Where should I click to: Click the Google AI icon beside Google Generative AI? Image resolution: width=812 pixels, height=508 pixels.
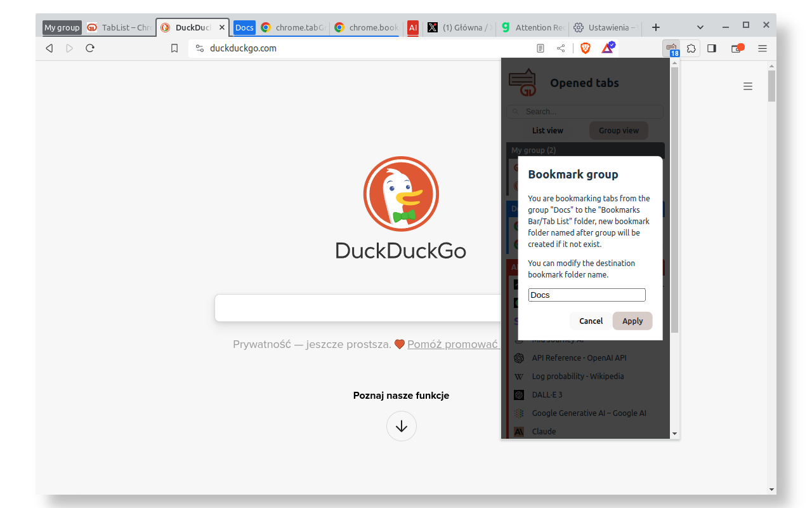point(519,413)
